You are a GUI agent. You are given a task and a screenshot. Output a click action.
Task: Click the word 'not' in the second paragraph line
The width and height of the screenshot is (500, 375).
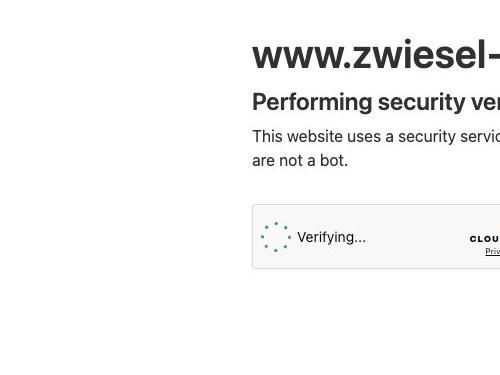(x=290, y=161)
